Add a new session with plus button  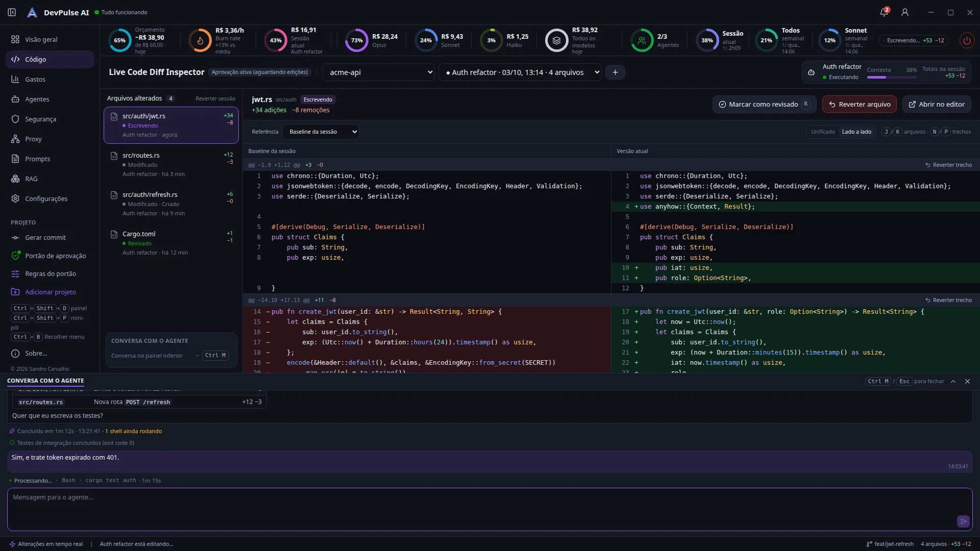(615, 72)
